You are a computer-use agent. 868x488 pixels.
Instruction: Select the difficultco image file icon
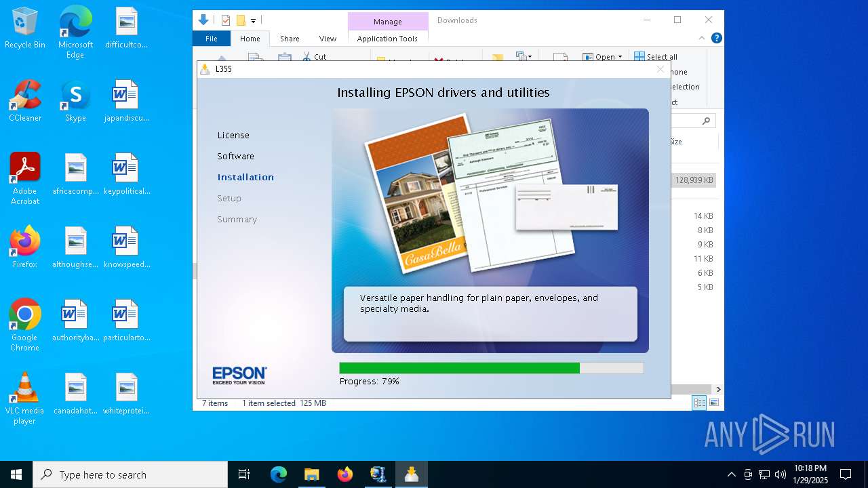(126, 28)
